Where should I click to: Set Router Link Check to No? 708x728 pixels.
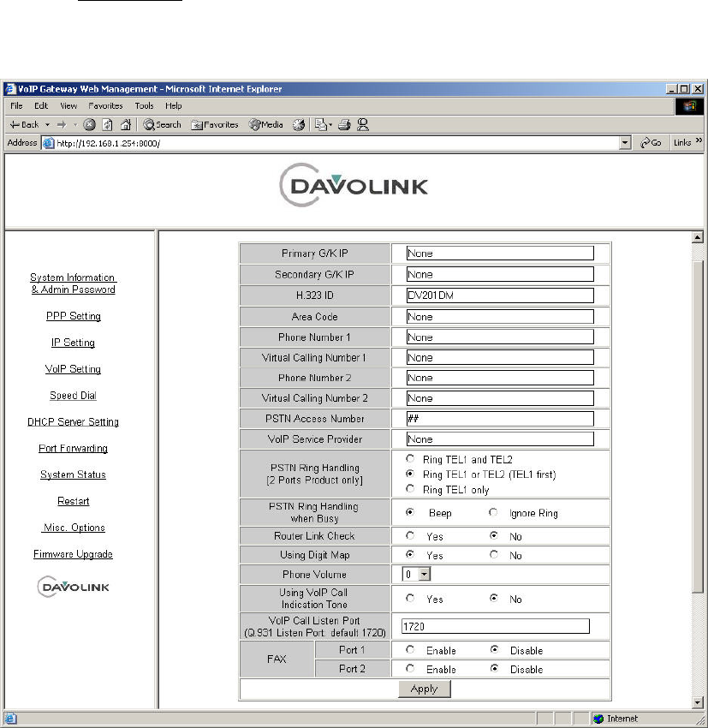click(x=494, y=536)
